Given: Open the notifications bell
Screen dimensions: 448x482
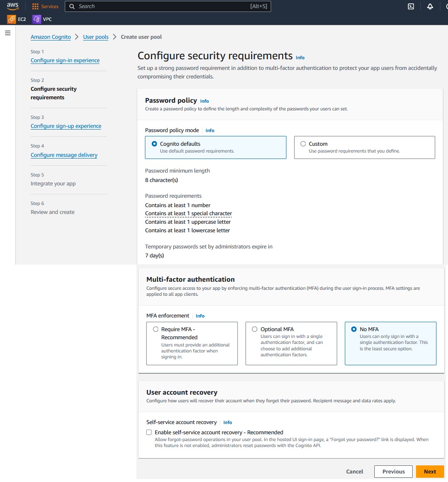Looking at the screenshot, I should click(x=430, y=6).
